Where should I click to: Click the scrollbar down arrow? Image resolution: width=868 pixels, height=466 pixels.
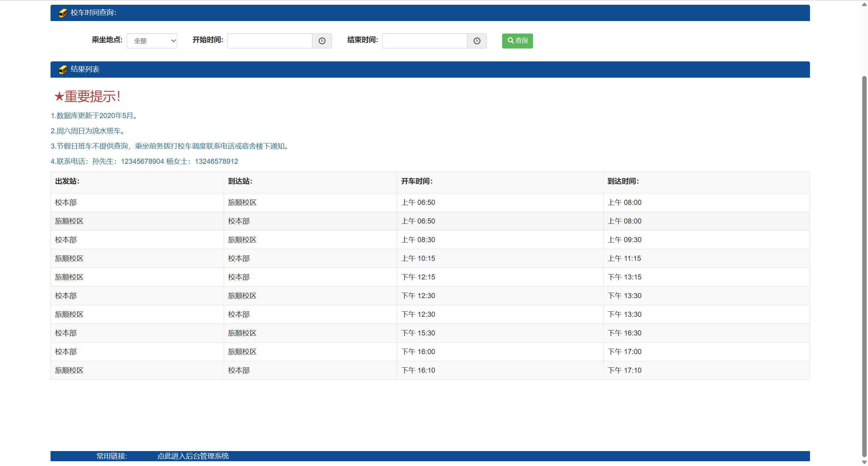pyautogui.click(x=864, y=462)
